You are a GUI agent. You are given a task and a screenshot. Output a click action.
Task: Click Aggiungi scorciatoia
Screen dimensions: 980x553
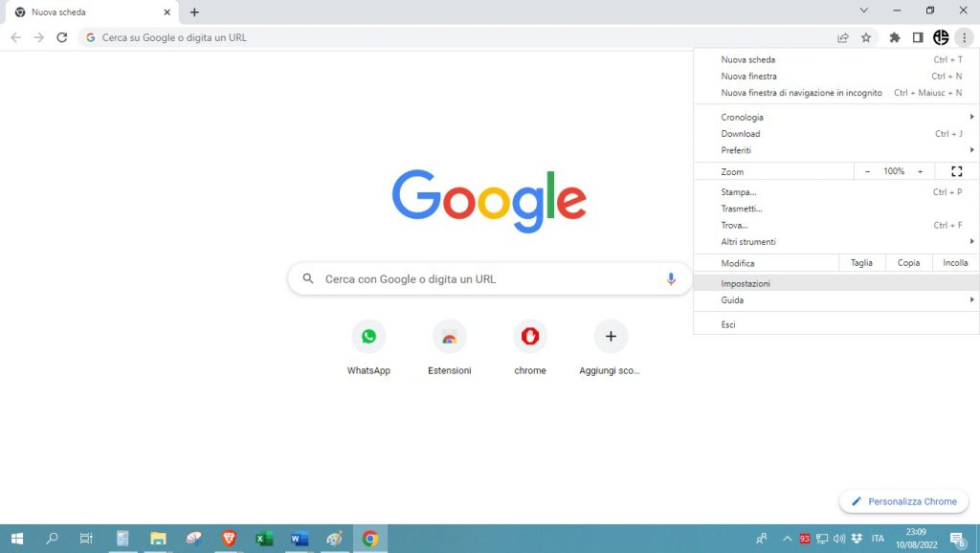point(610,336)
